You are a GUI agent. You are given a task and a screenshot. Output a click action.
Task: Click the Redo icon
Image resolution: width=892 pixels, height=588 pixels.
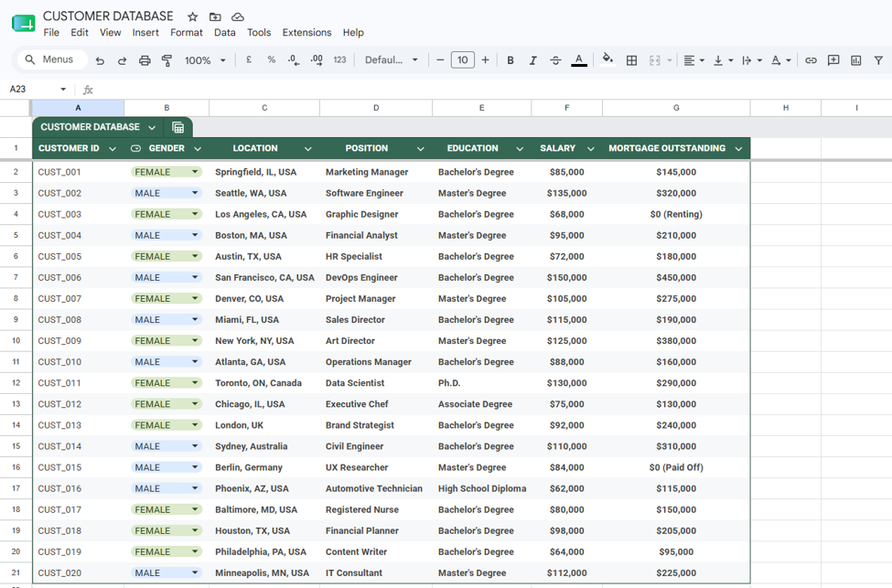point(122,60)
